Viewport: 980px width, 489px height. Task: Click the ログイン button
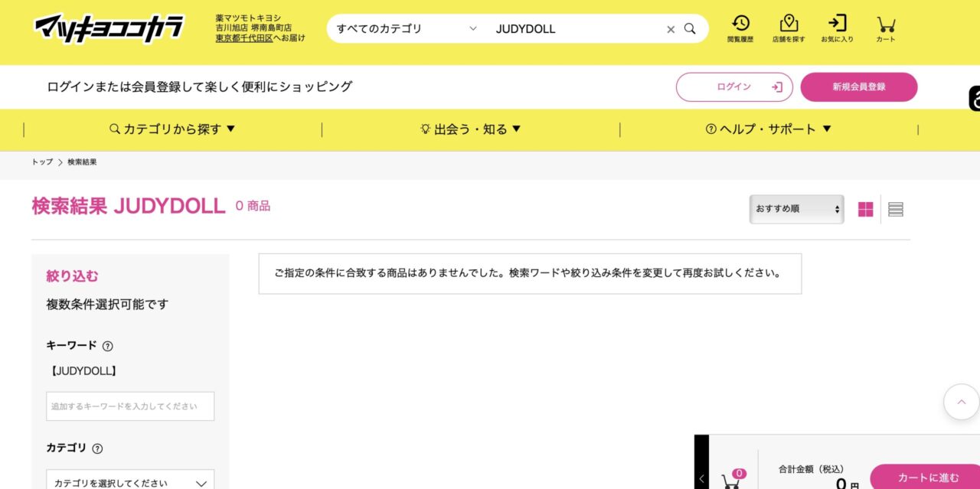[x=734, y=87]
